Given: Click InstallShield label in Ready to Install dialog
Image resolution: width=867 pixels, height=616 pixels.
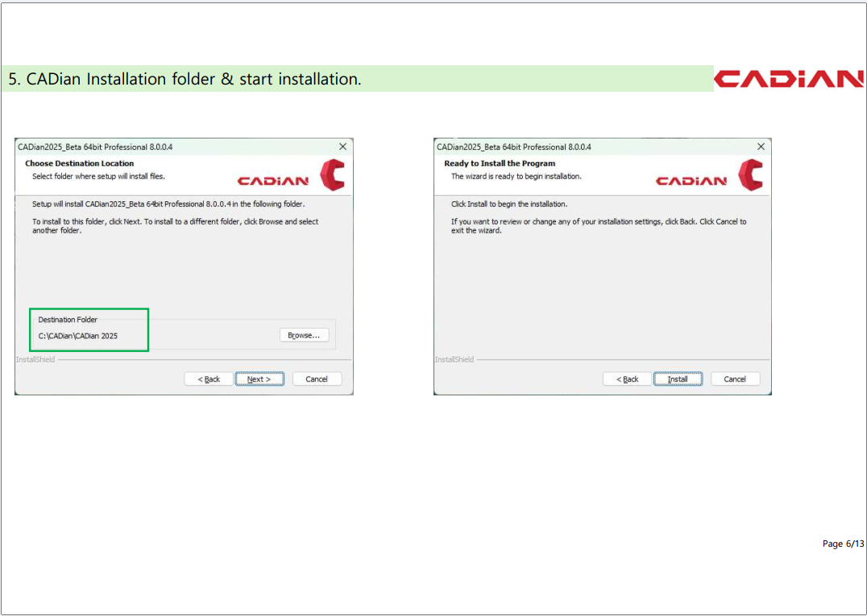Looking at the screenshot, I should coord(454,360).
